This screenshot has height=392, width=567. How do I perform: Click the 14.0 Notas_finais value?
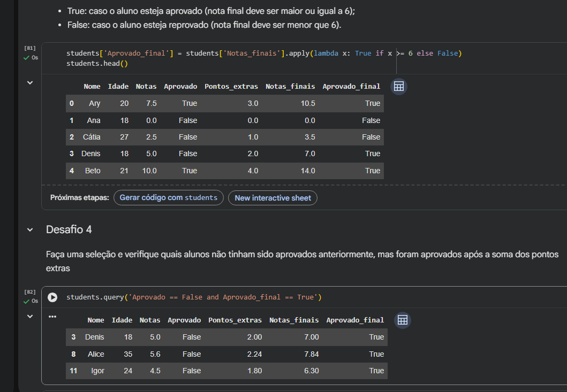tap(308, 171)
